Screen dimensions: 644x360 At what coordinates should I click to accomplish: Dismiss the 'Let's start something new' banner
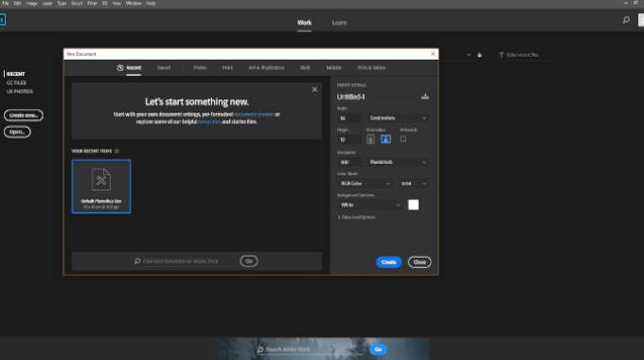point(314,89)
